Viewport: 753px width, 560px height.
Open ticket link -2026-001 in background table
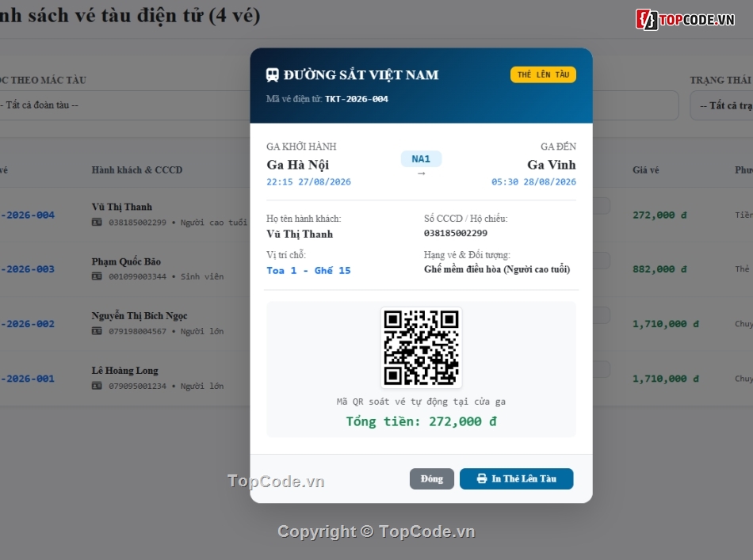[x=28, y=379]
